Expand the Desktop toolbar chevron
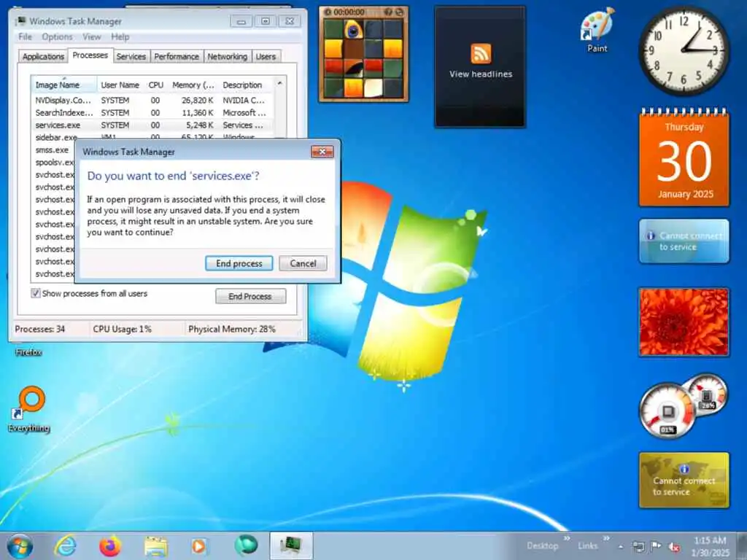 [567, 538]
